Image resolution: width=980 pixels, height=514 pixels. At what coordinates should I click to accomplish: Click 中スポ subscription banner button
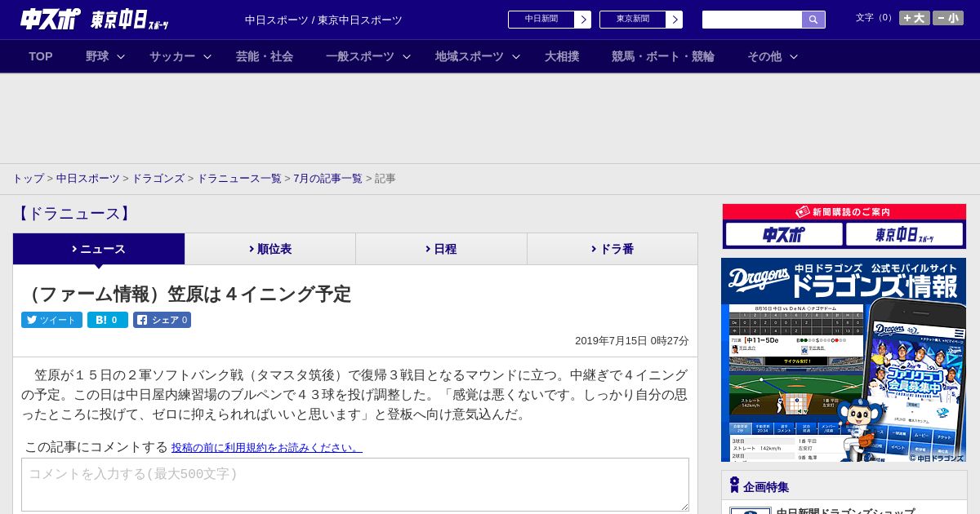(784, 234)
